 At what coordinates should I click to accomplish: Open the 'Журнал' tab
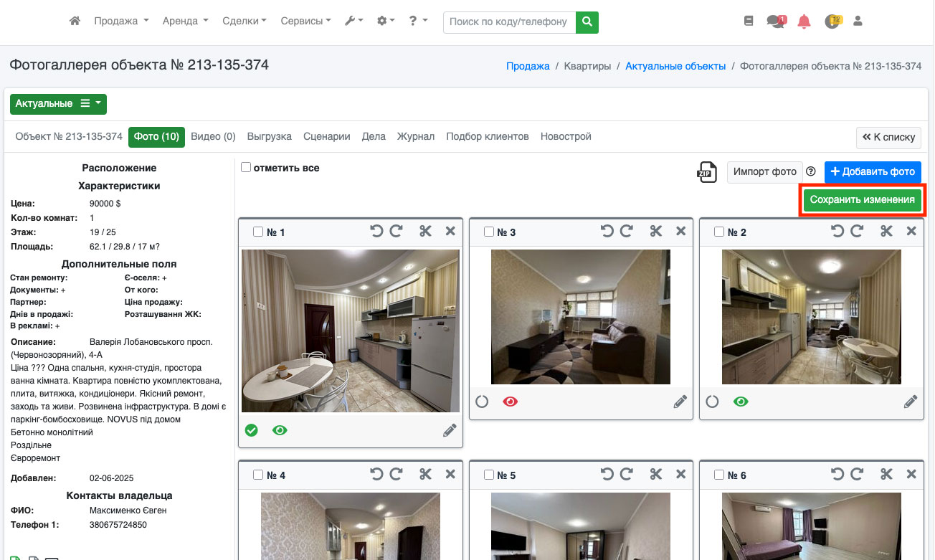(416, 136)
